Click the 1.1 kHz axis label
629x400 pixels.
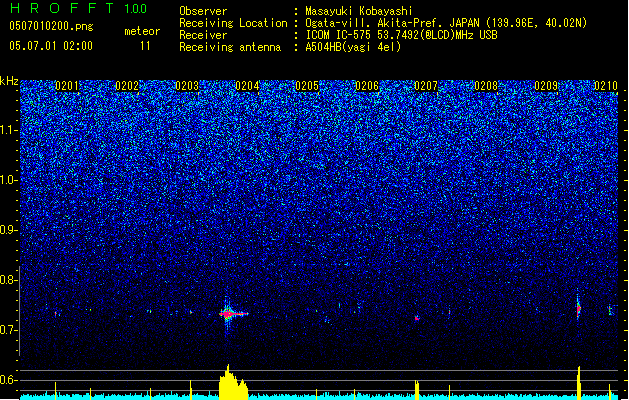coord(9,130)
